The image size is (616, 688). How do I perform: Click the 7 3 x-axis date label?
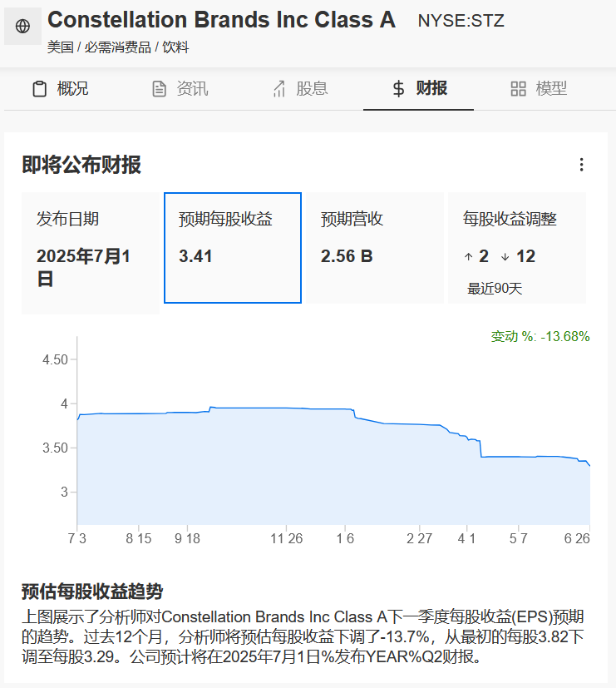tap(77, 538)
